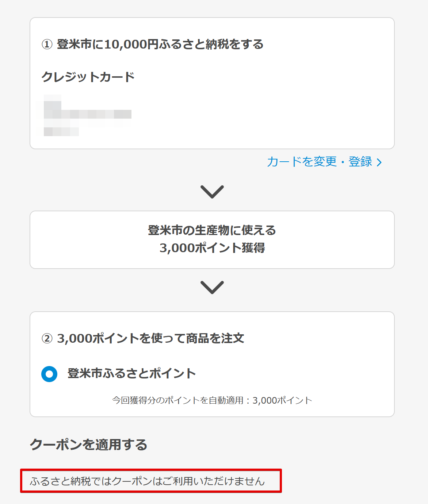Click the クレジットカード label

coord(88,77)
